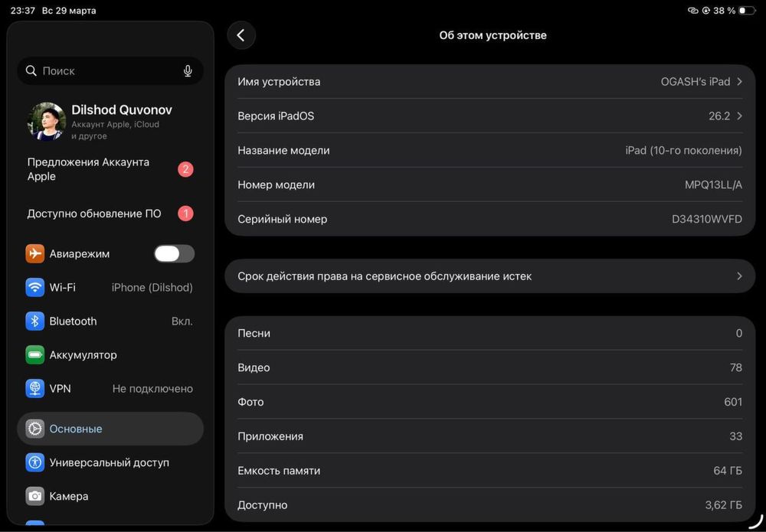Click the 23:37 clock in status bar

coord(22,10)
